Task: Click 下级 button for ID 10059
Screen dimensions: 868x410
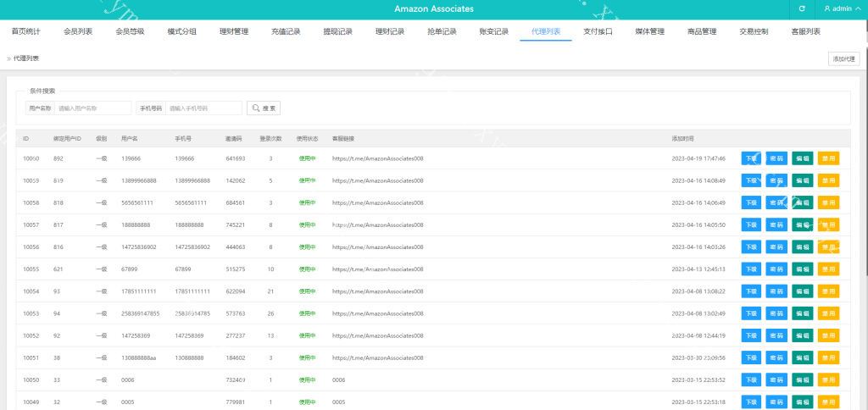Action: click(x=751, y=180)
